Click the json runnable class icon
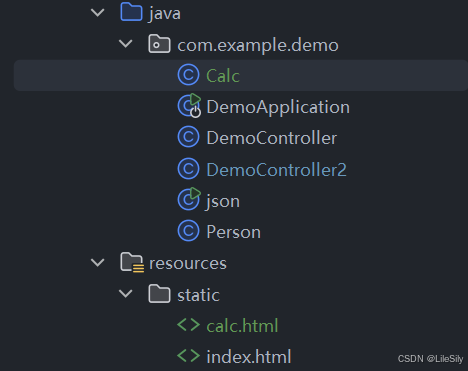 [x=189, y=199]
